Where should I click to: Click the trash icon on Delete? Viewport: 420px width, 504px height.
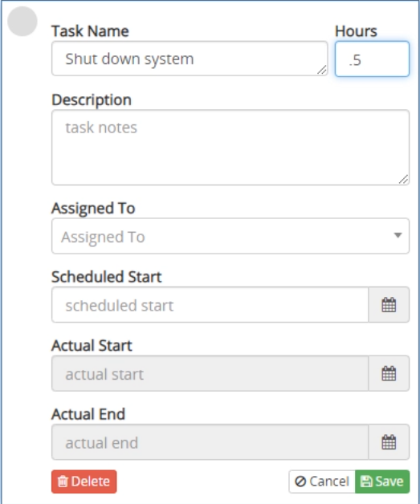pos(63,482)
